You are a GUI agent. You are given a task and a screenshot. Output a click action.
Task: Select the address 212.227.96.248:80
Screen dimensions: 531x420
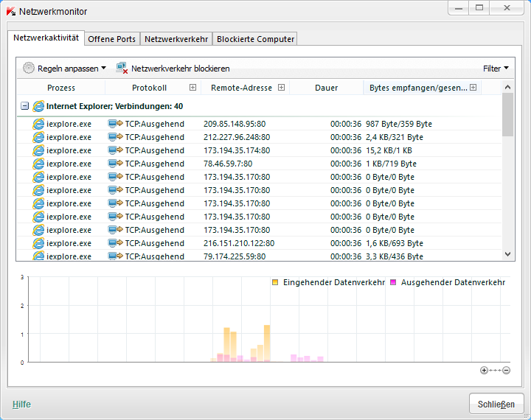[237, 137]
